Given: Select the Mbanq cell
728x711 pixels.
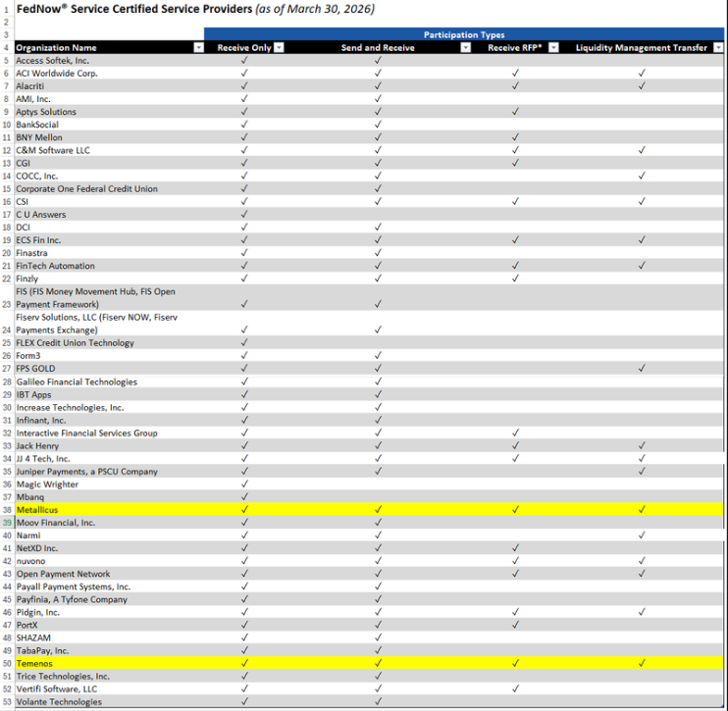Looking at the screenshot, I should pyautogui.click(x=110, y=497).
